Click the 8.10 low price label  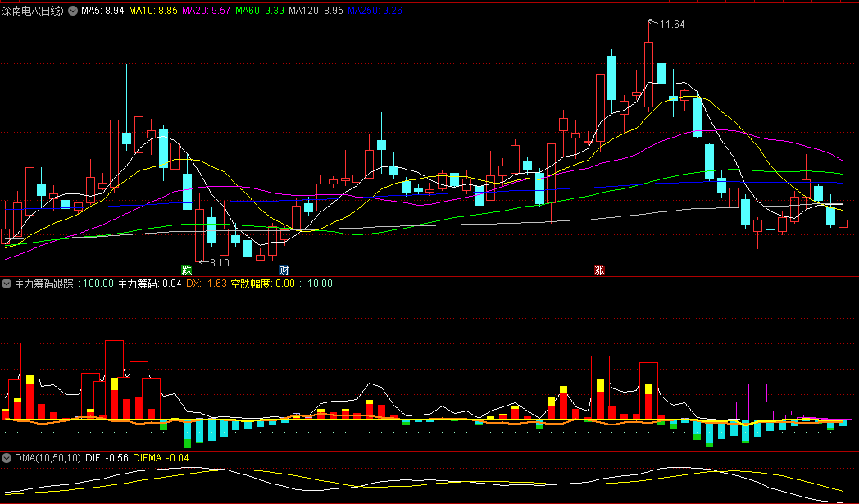(219, 262)
